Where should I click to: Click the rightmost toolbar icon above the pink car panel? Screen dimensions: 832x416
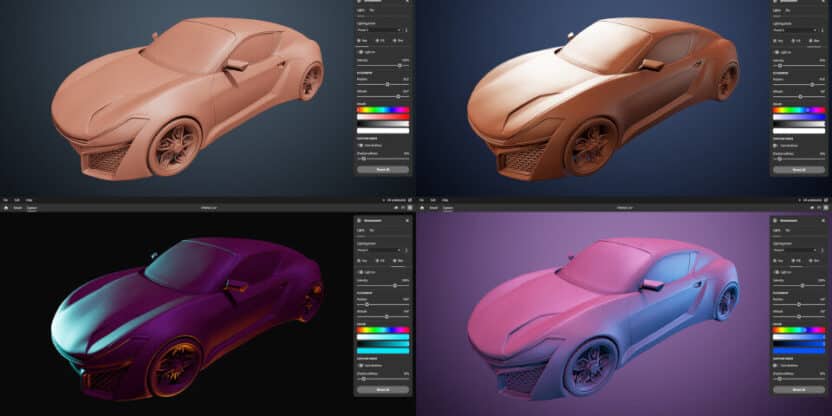click(x=826, y=207)
